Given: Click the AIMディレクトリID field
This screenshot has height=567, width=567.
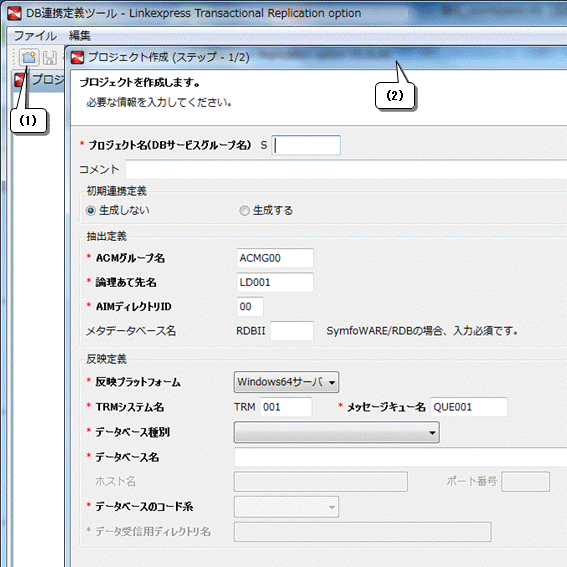Looking at the screenshot, I should 250,307.
